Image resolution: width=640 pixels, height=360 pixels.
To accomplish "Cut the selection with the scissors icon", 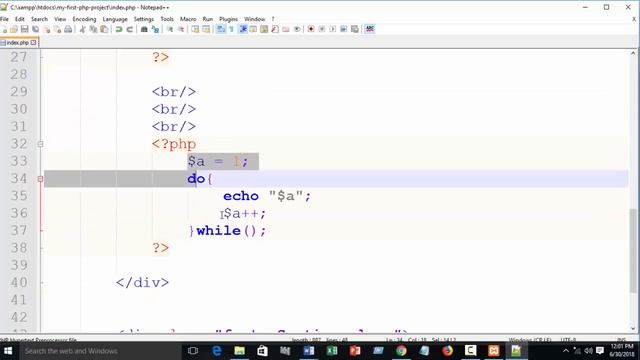I will click(x=82, y=29).
